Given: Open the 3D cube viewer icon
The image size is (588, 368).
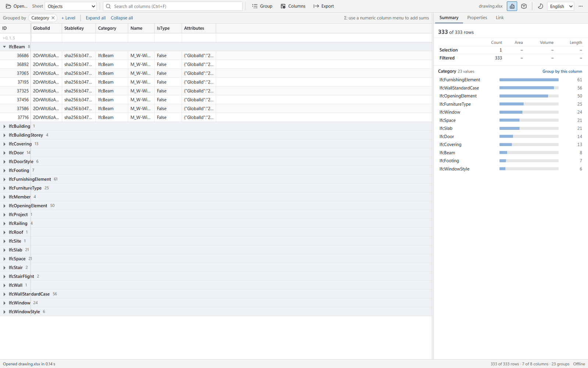Looking at the screenshot, I should tap(524, 6).
